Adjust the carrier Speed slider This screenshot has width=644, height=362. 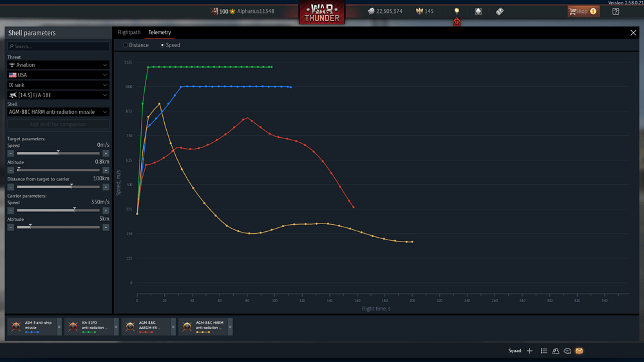pos(58,211)
